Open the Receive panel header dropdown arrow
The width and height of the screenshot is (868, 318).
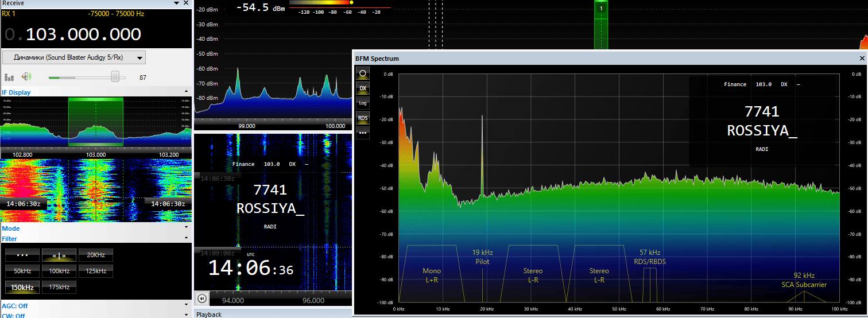click(x=177, y=3)
